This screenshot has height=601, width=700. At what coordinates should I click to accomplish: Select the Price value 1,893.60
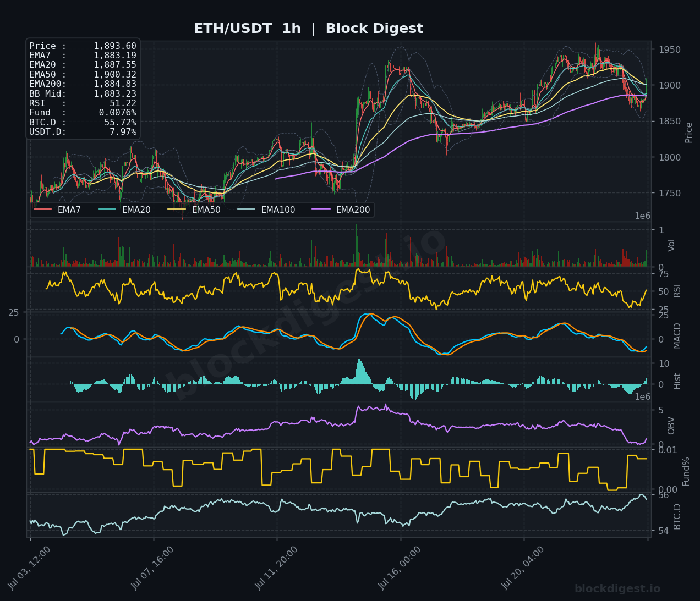pos(114,46)
